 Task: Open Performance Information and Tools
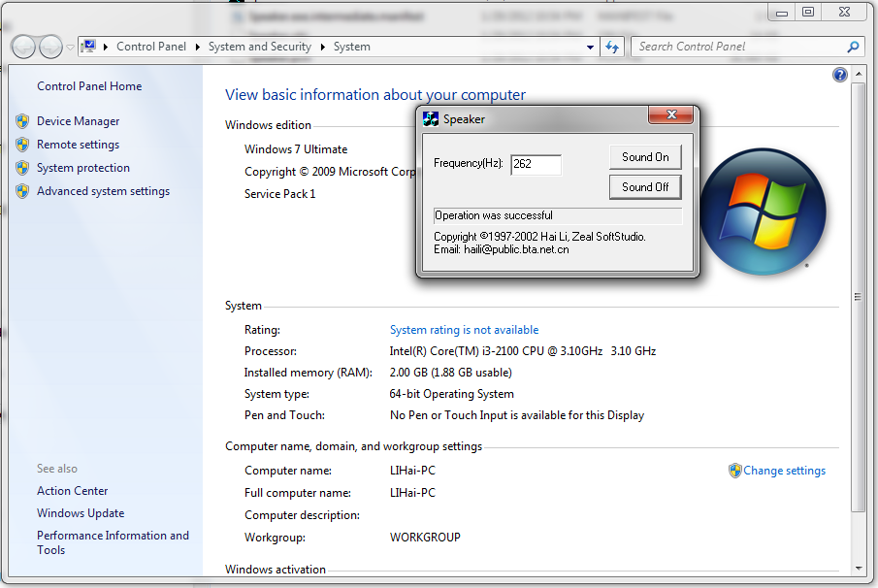tap(114, 542)
